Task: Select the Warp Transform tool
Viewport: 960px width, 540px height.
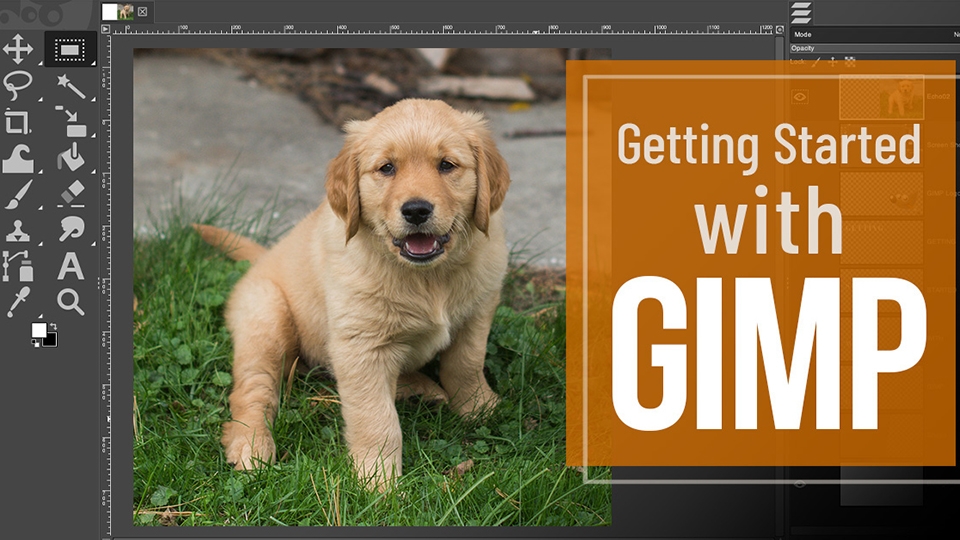Action: pyautogui.click(x=18, y=159)
